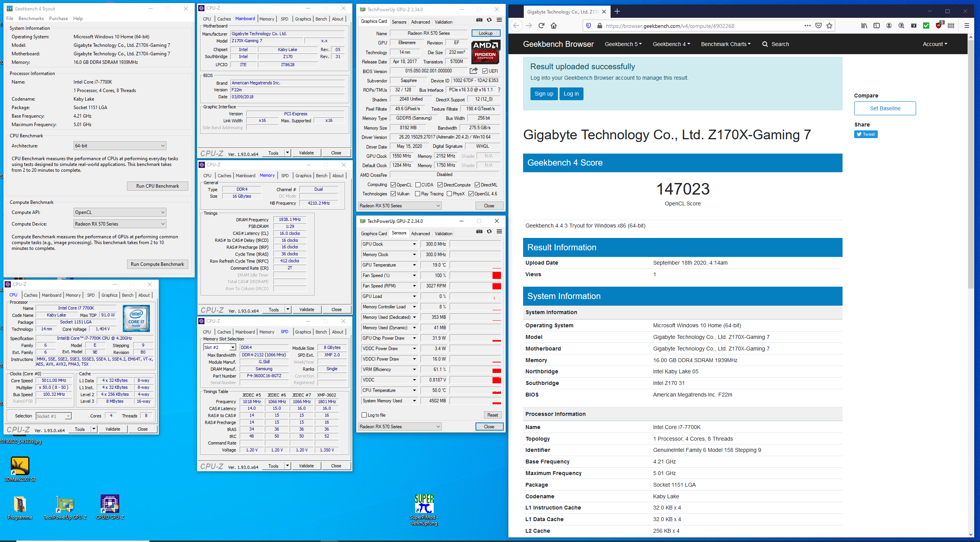Open the Benchmarks menu in Geekbench
The image size is (980, 542).
[x=31, y=19]
